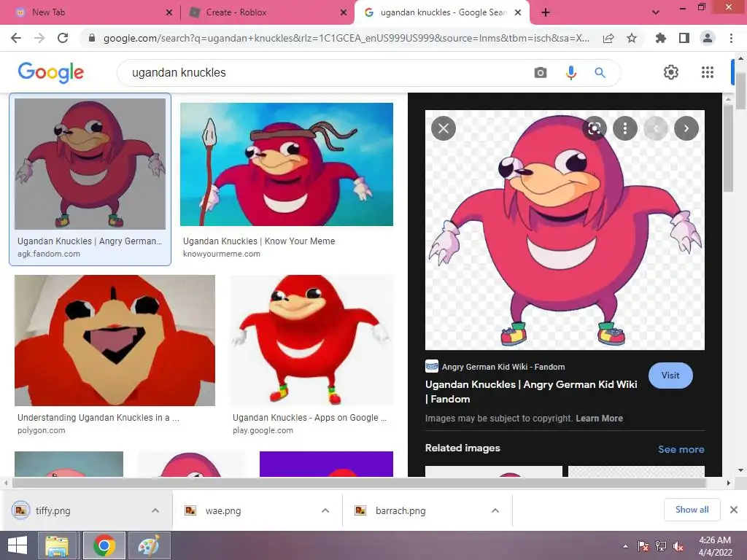The width and height of the screenshot is (747, 560).
Task: Click the large preview Knuckles image
Action: pos(565,230)
